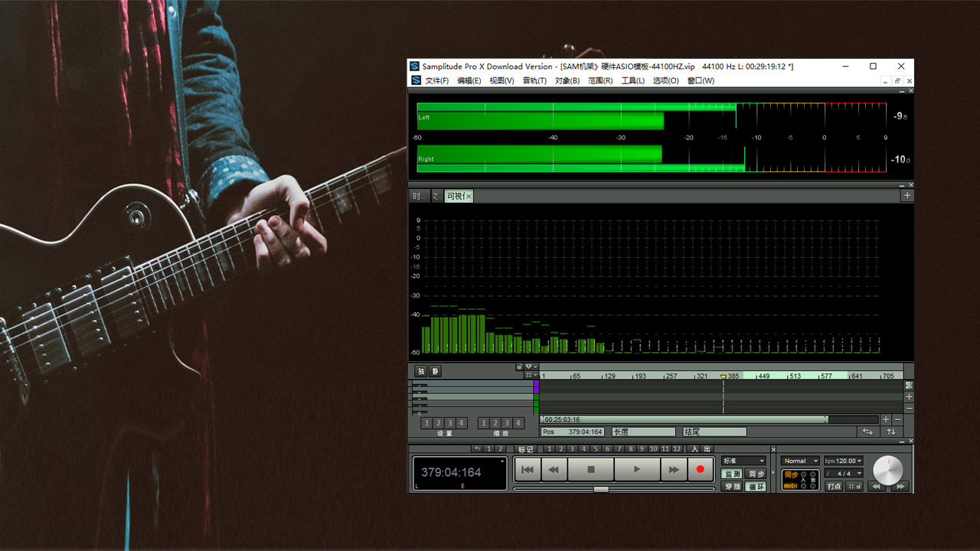Image resolution: width=980 pixels, height=551 pixels.
Task: Click the horizontal zoom-in plus icon
Action: 886,419
